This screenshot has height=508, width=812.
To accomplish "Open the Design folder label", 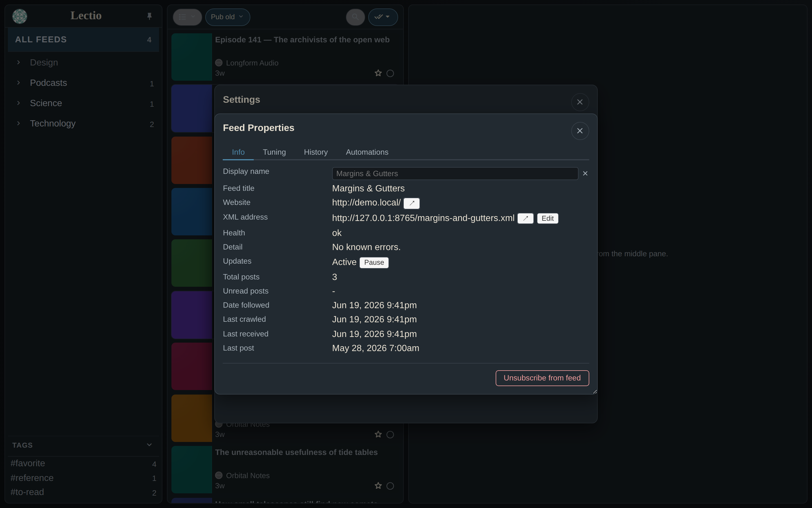I will point(44,62).
